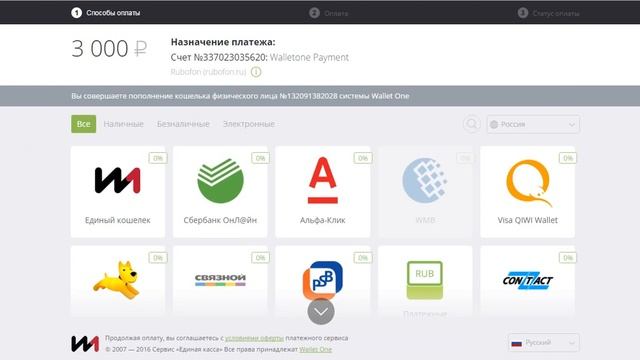The image size is (640, 360).
Task: Click the Единый кошелек label text
Action: 118,220
